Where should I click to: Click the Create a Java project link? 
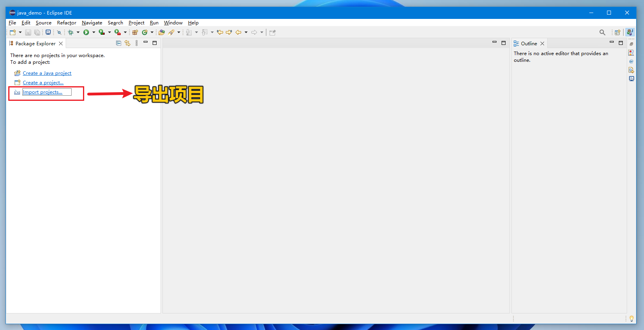point(47,73)
